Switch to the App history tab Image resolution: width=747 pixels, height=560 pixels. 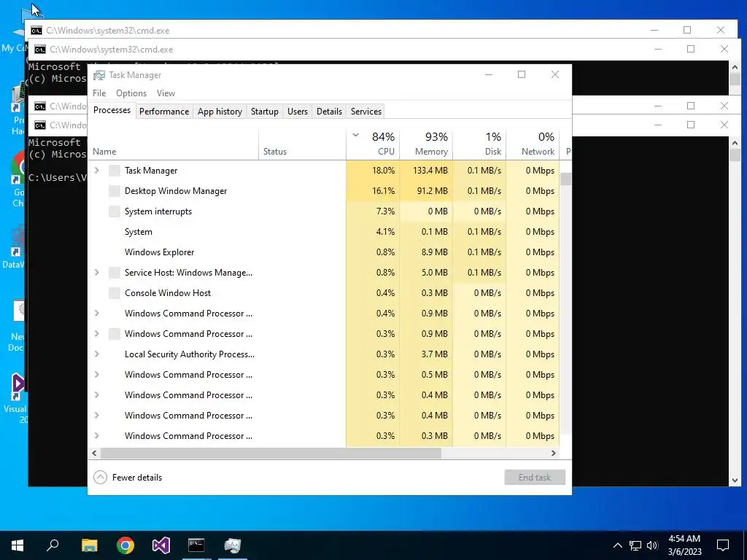220,112
